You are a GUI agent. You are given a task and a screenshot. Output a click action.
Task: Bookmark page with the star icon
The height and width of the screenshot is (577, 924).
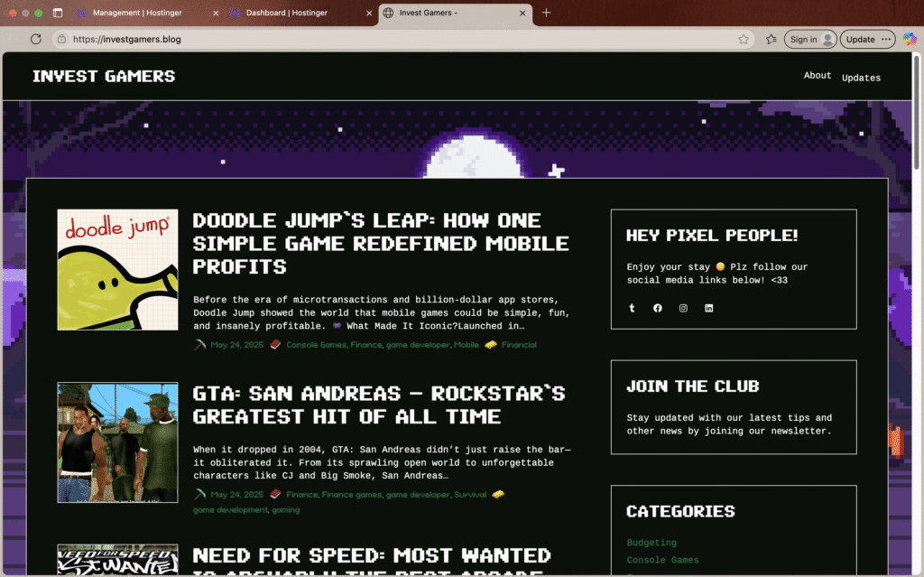[x=744, y=39]
